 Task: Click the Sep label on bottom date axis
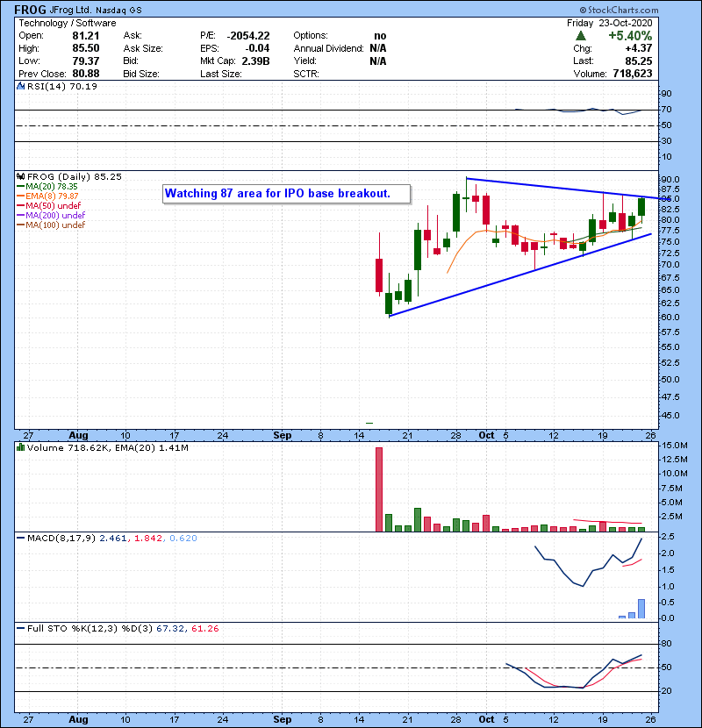pyautogui.click(x=283, y=719)
